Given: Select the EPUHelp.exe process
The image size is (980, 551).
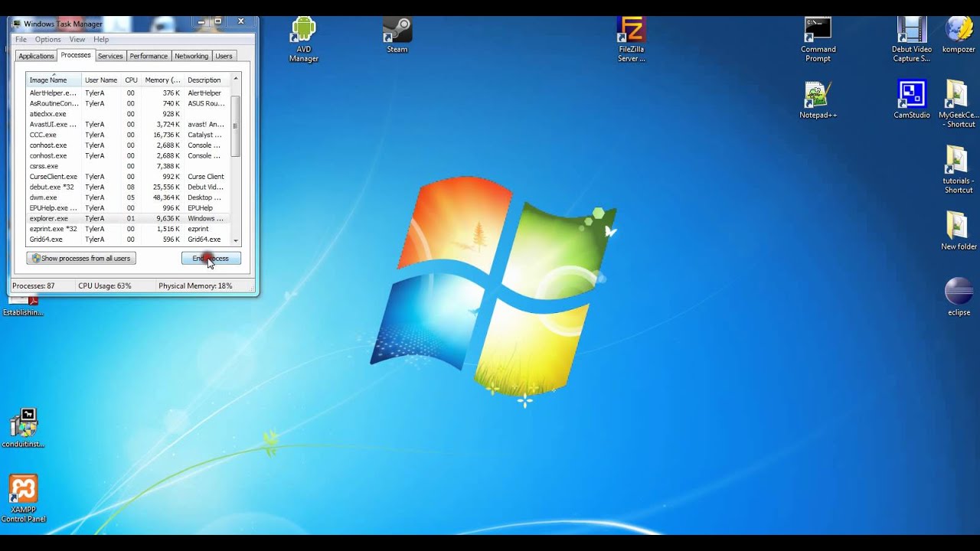Looking at the screenshot, I should 128,208.
